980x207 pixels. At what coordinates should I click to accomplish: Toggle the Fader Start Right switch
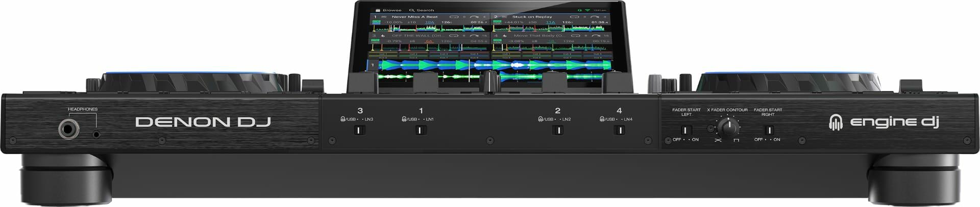769,130
